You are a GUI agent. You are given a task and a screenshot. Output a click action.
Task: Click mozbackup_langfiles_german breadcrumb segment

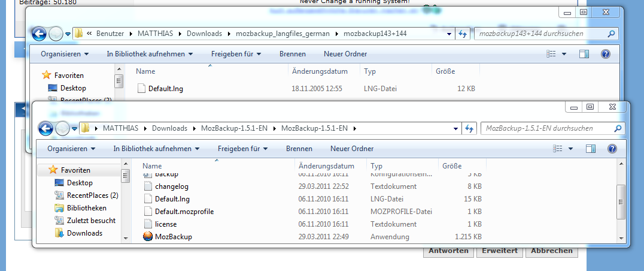pos(282,34)
